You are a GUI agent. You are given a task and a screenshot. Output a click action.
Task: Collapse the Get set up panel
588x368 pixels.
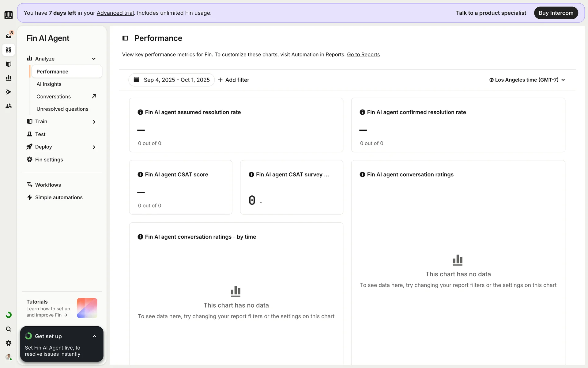click(x=94, y=336)
